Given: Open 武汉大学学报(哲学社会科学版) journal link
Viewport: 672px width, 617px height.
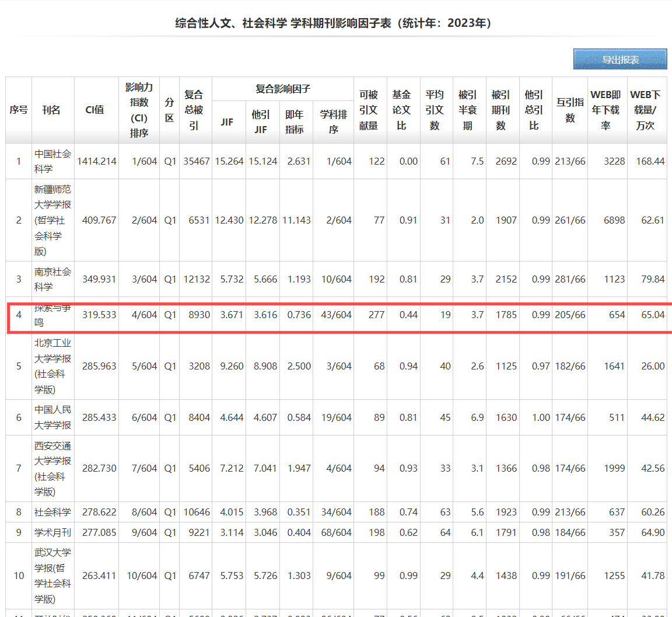Looking at the screenshot, I should tap(52, 576).
